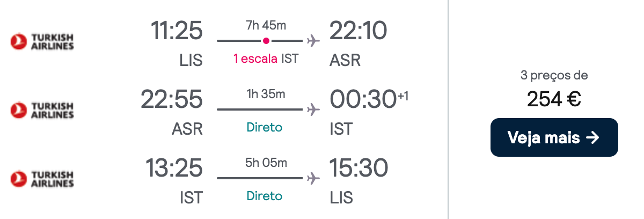Click the 15:30 arrival time at LIS
Image resolution: width=644 pixels, height=219 pixels.
pyautogui.click(x=358, y=168)
